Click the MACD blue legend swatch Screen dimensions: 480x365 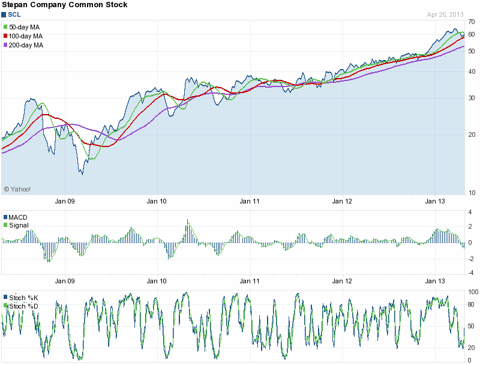[x=5, y=217]
